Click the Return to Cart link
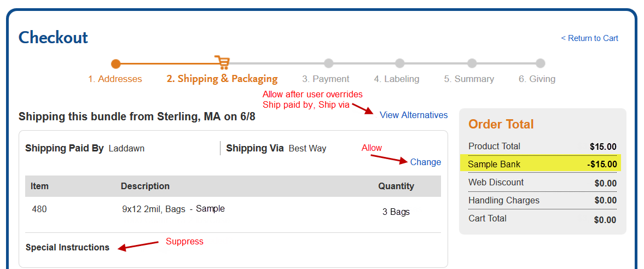The width and height of the screenshot is (644, 269). point(589,38)
